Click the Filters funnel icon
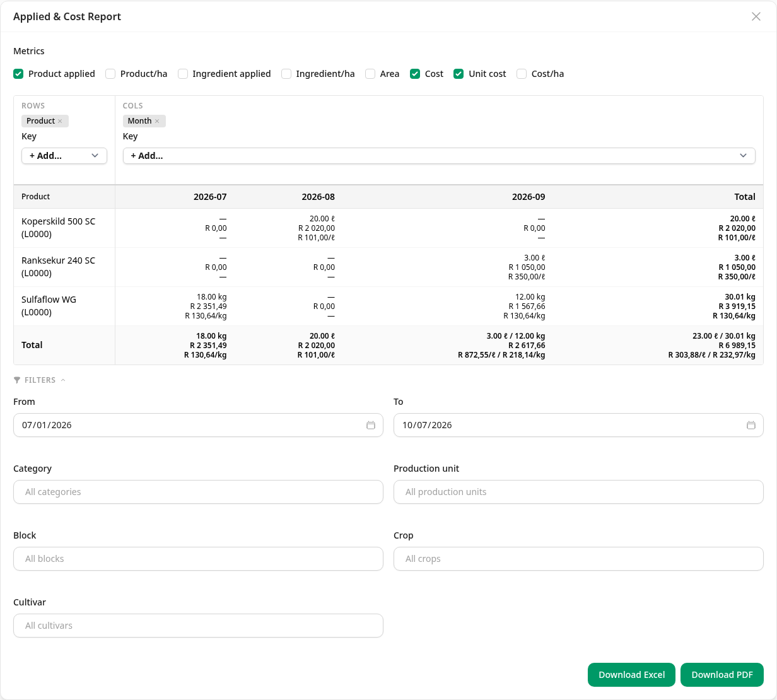This screenshot has height=700, width=777. 17,380
